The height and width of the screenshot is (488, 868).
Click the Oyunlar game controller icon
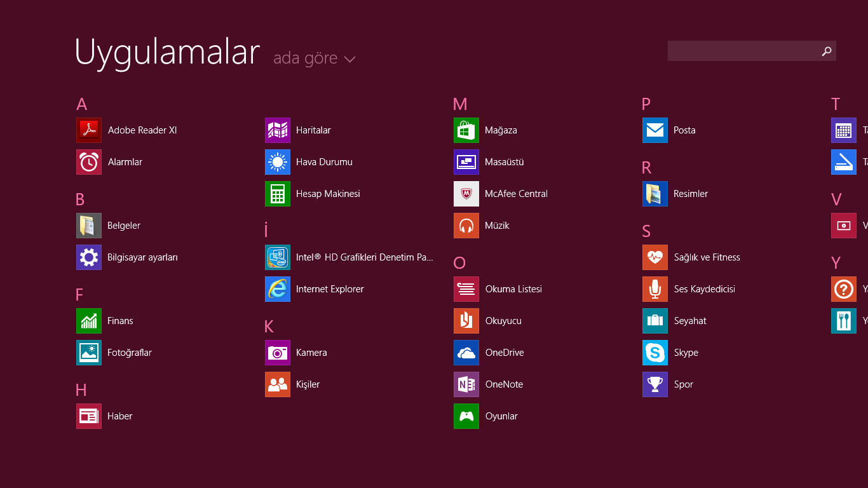pos(466,416)
